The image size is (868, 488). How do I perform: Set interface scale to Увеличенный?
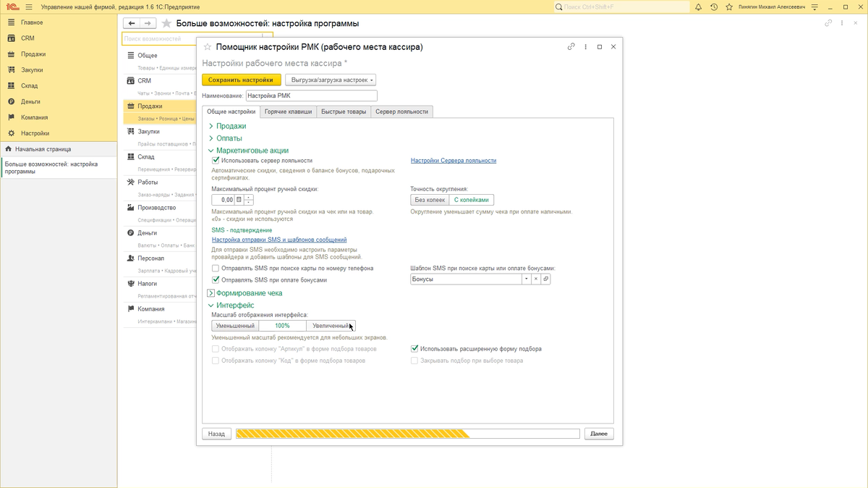point(331,326)
